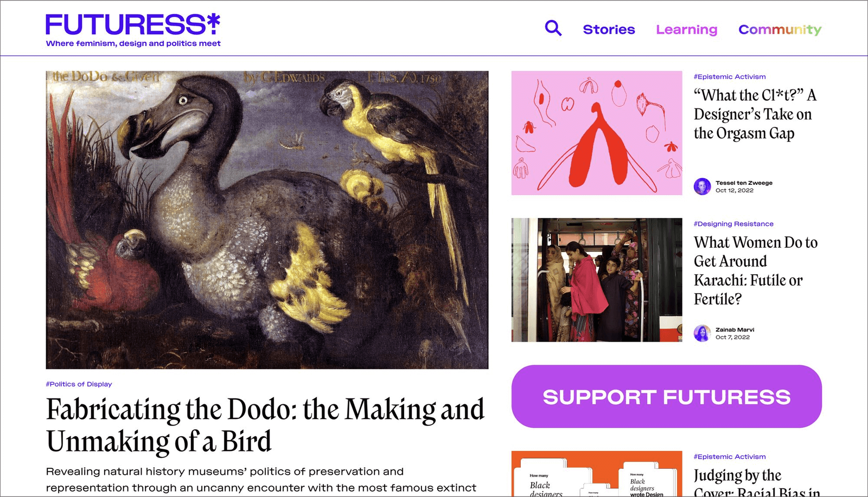Open "What the Cl*t?" article title
This screenshot has height=497, width=868.
point(755,114)
